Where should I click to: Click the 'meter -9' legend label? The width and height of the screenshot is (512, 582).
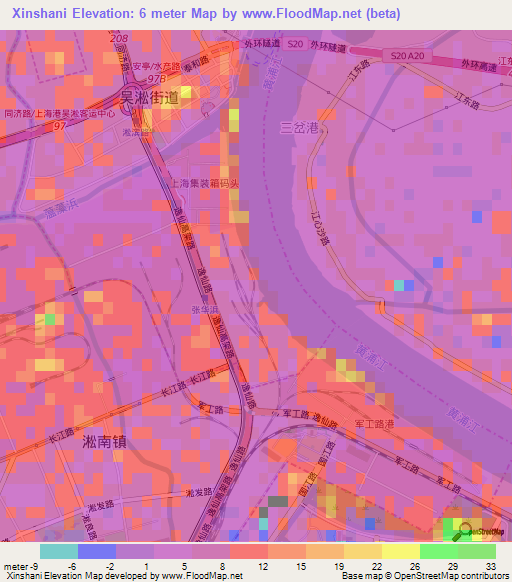(21, 567)
